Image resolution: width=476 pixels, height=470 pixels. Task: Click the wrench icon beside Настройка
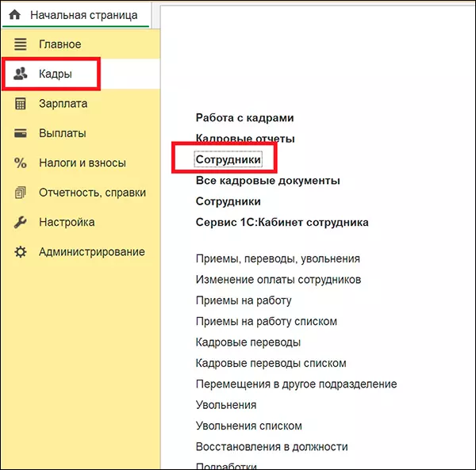21,223
